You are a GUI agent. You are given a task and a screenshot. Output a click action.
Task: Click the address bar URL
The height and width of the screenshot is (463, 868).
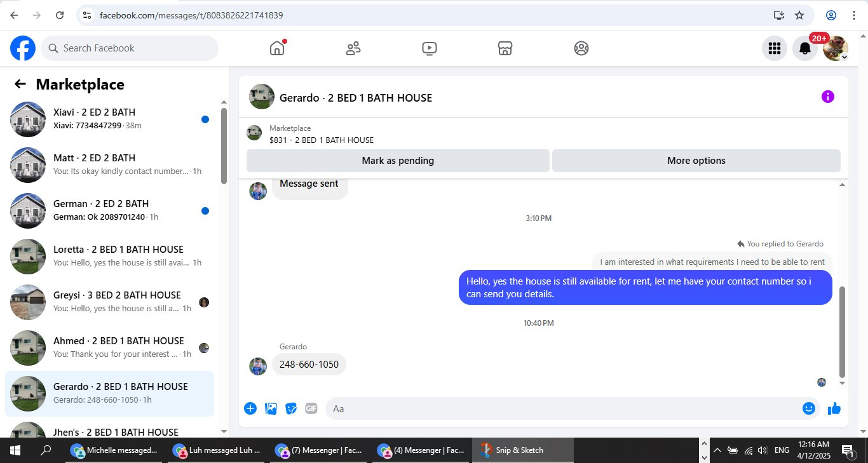click(191, 15)
